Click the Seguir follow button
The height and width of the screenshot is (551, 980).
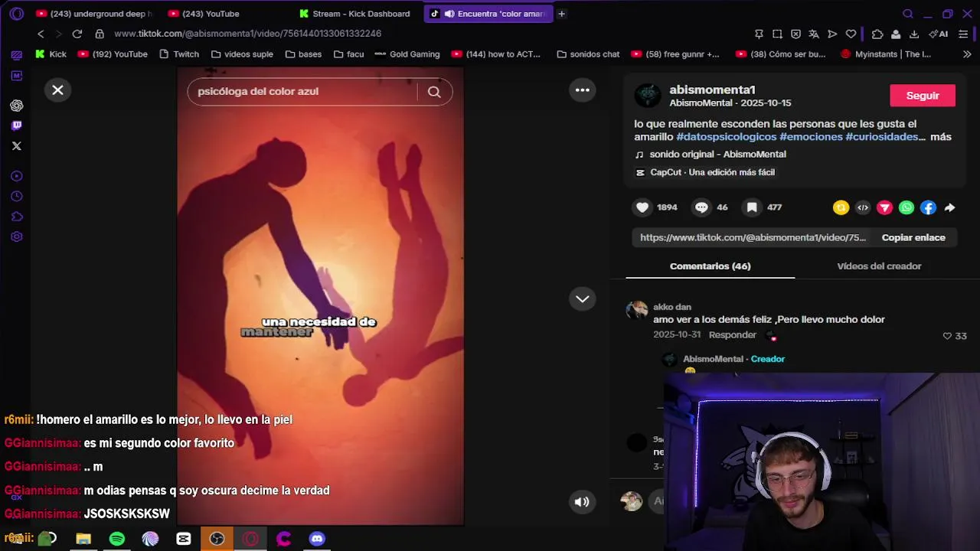[x=923, y=96]
